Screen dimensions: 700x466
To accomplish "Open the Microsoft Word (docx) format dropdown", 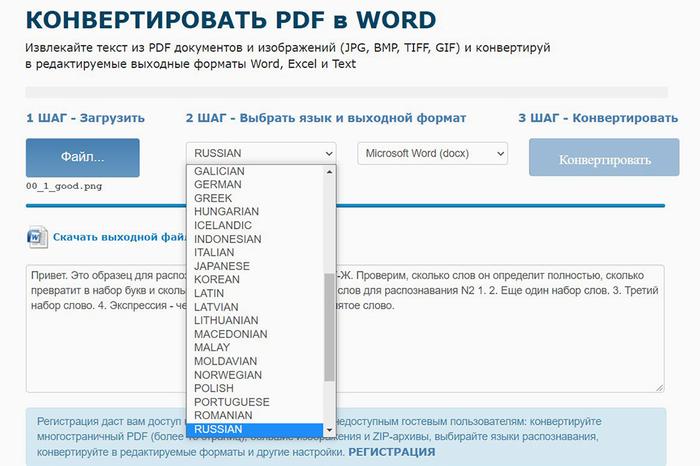I will click(432, 154).
